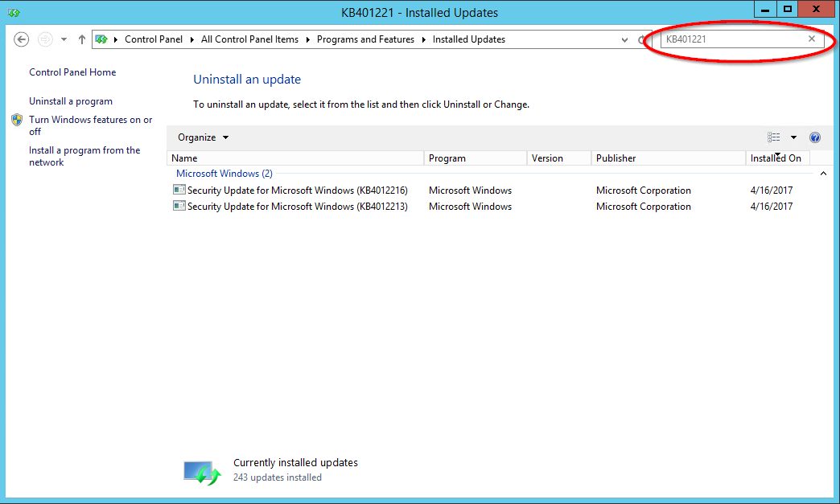This screenshot has height=504, width=840.
Task: Open the recent locations dropdown arrow
Action: pos(64,39)
